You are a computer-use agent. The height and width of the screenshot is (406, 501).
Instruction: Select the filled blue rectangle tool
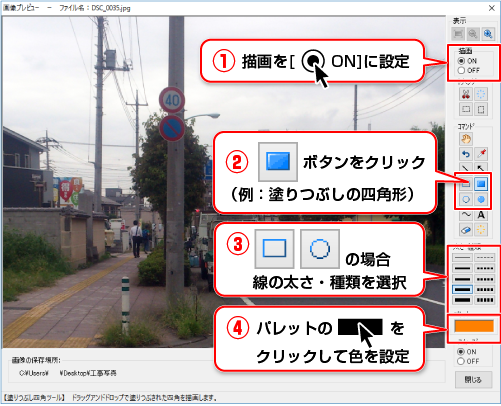click(481, 184)
